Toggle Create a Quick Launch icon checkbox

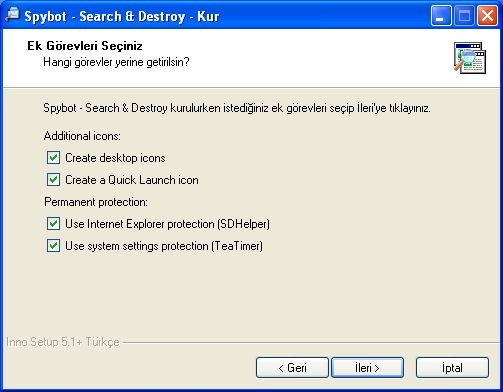pyautogui.click(x=53, y=180)
